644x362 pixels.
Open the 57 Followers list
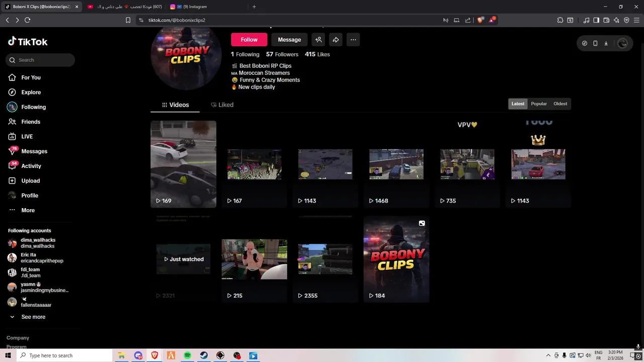282,54
